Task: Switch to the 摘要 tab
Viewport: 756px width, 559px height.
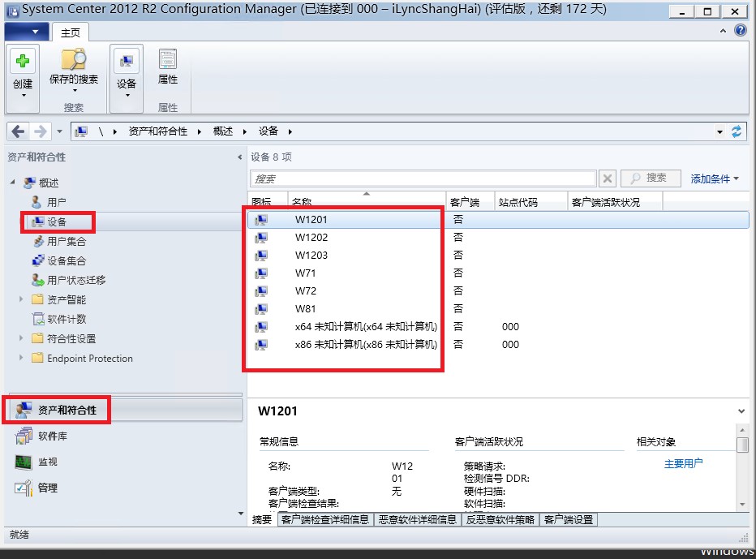Action: tap(262, 519)
